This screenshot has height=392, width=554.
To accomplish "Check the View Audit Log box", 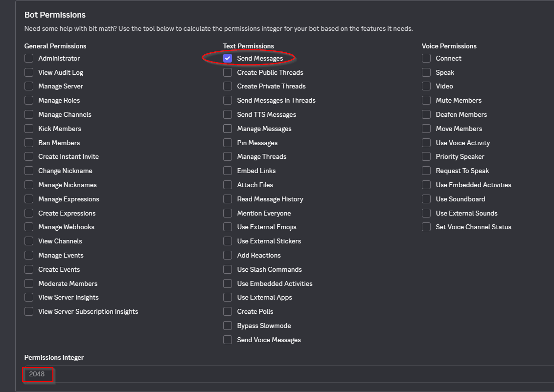I will (29, 72).
